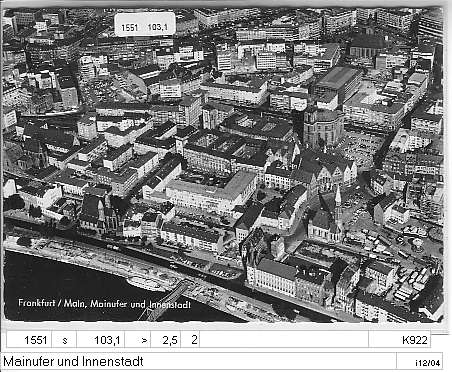This screenshot has width=452, height=372.
Task: Click the '>' symbol cell
Action: [x=138, y=340]
